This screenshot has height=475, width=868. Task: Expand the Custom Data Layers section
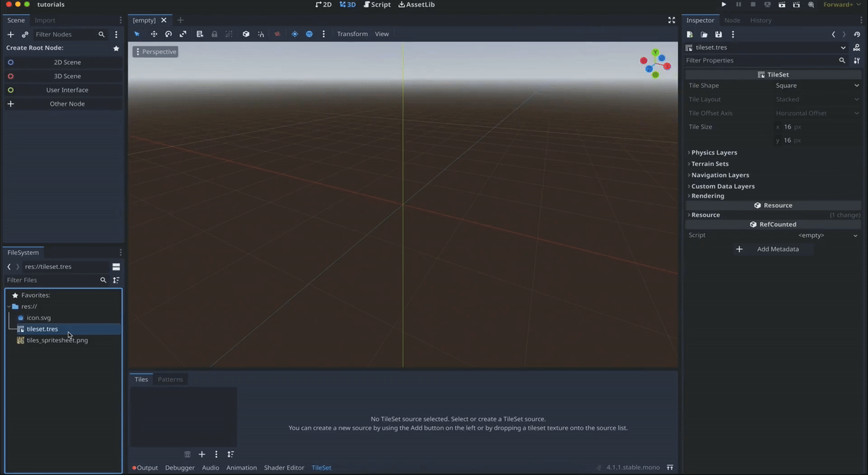[x=723, y=186]
